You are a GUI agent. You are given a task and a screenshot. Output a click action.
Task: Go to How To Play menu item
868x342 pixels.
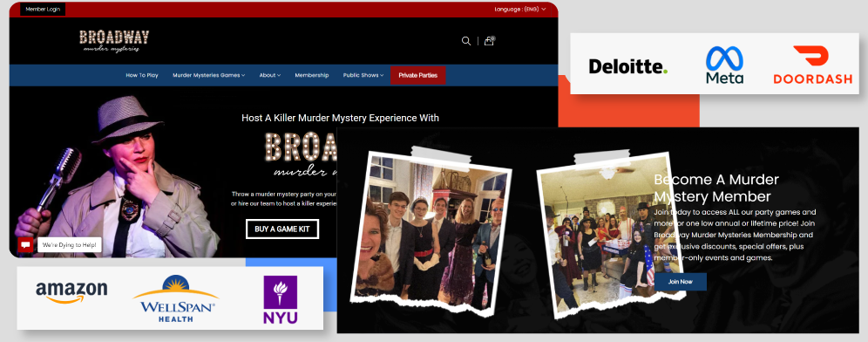point(142,75)
